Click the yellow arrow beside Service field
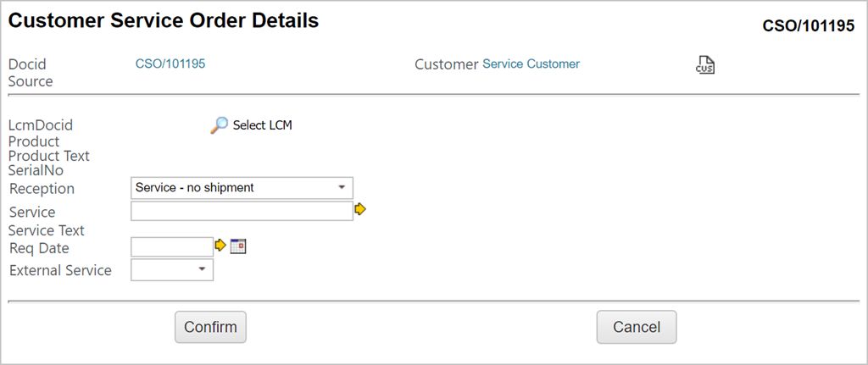Viewport: 868px width, 365px height. [x=360, y=209]
